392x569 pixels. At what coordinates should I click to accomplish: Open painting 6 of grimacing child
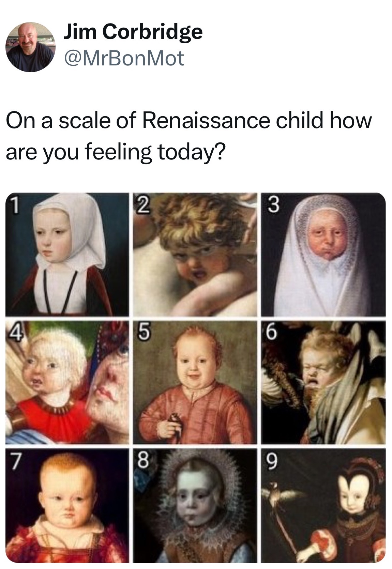[x=323, y=382]
